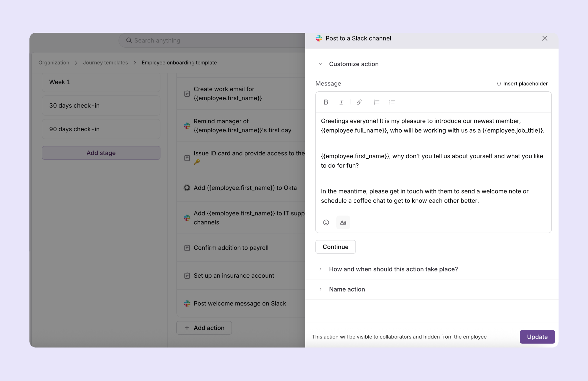588x381 pixels.
Task: Start a bulleted list in message
Action: (392, 102)
